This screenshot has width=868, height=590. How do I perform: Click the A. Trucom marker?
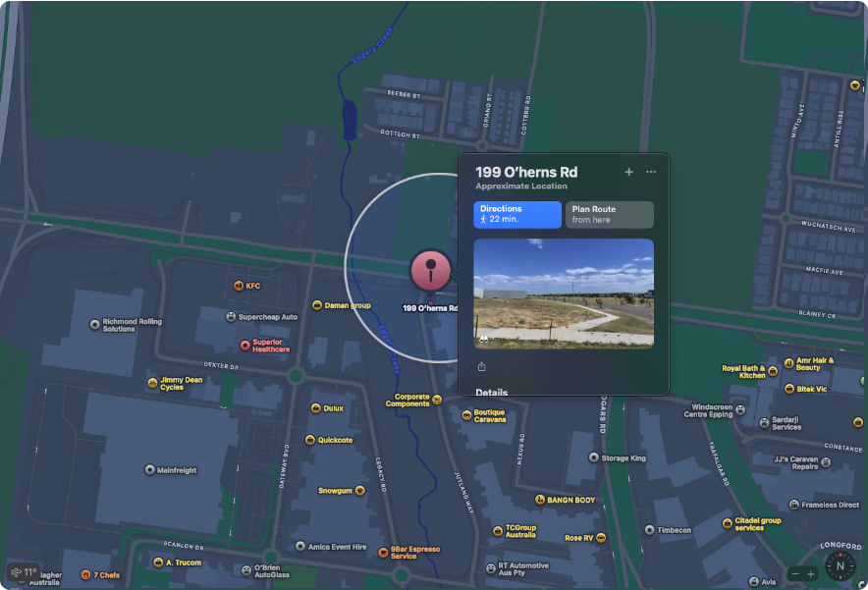[158, 563]
